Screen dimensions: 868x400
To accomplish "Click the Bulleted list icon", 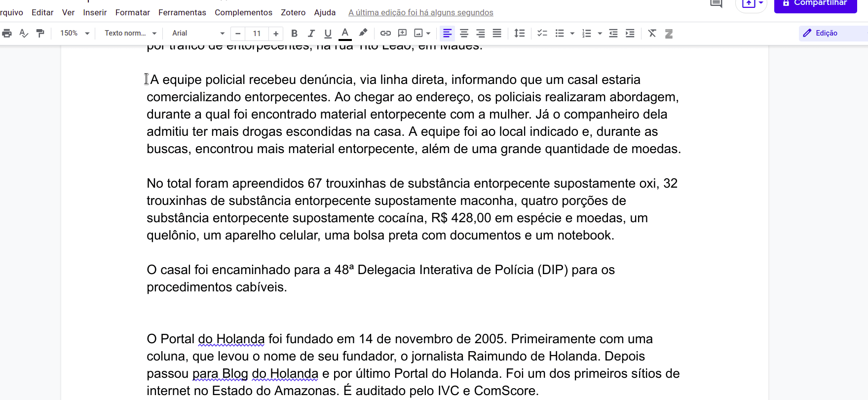I will coord(560,33).
